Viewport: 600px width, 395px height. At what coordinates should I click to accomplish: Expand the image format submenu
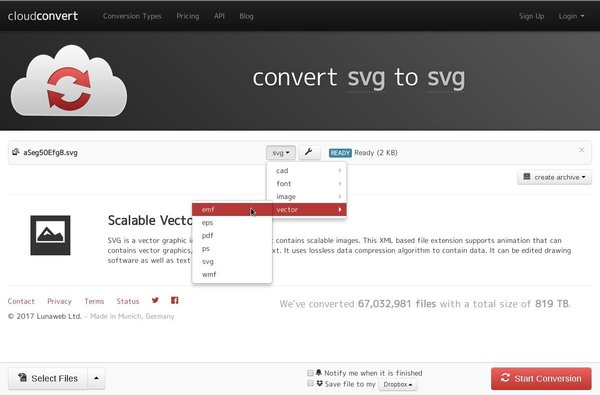[x=307, y=196]
